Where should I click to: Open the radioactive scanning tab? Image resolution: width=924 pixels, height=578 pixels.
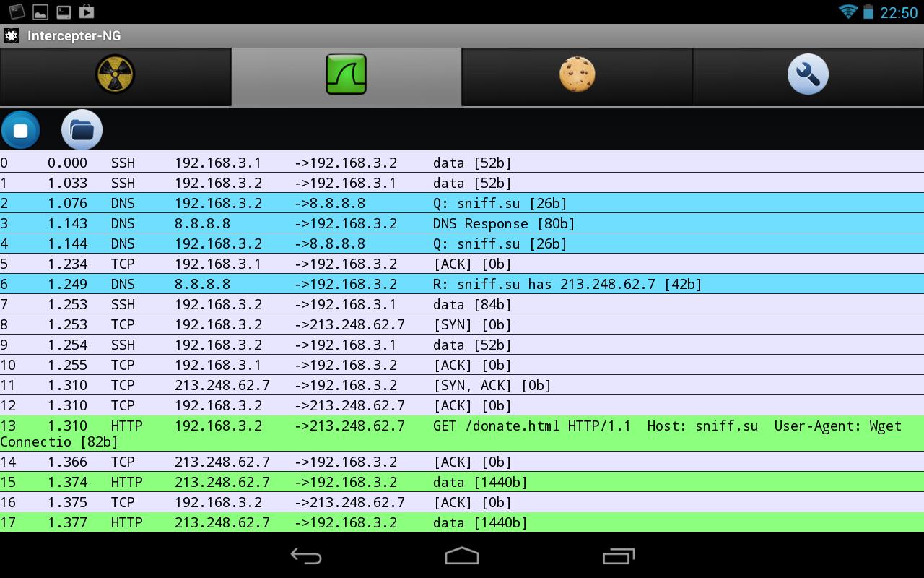[115, 74]
